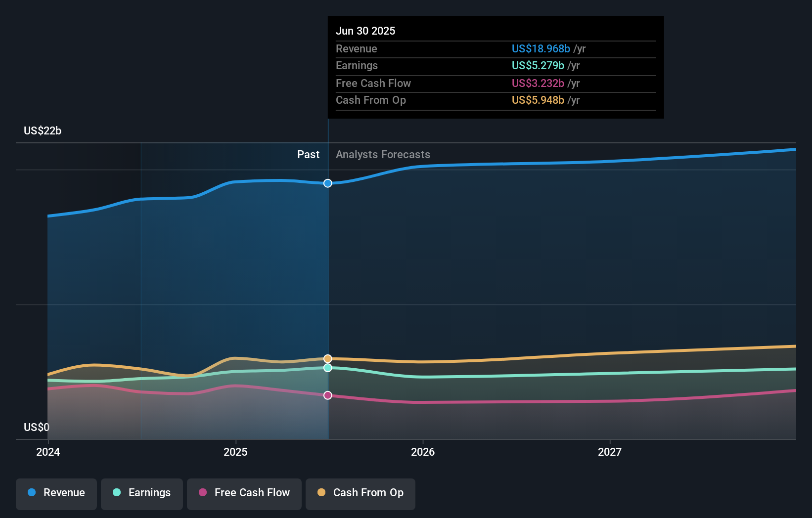The height and width of the screenshot is (518, 812).
Task: Click the US$18.968b revenue value link
Action: pos(540,48)
